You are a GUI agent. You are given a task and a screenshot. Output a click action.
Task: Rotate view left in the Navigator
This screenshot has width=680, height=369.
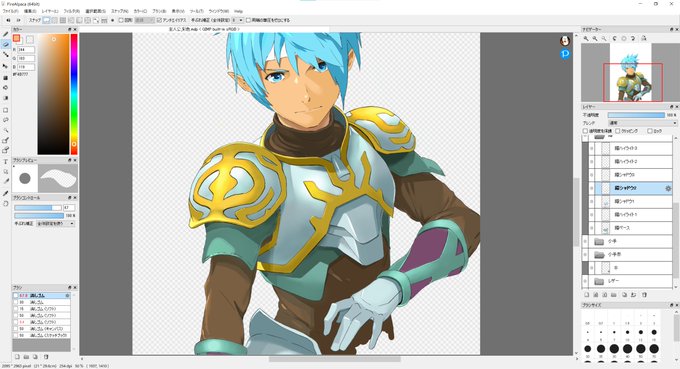pyautogui.click(x=615, y=39)
